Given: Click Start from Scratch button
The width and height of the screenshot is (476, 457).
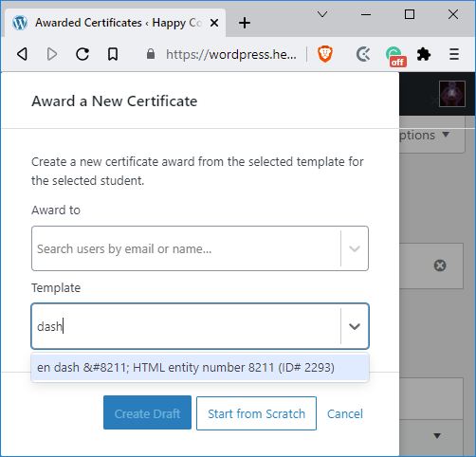Looking at the screenshot, I should [x=256, y=413].
